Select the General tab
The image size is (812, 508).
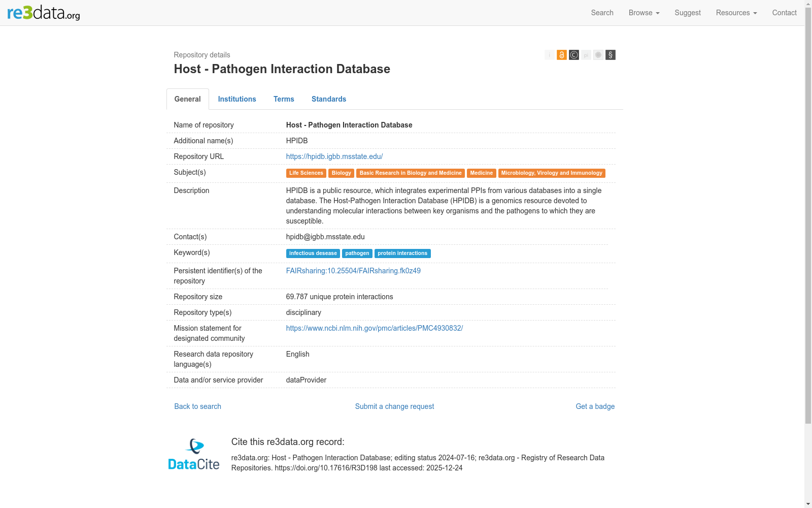click(188, 99)
